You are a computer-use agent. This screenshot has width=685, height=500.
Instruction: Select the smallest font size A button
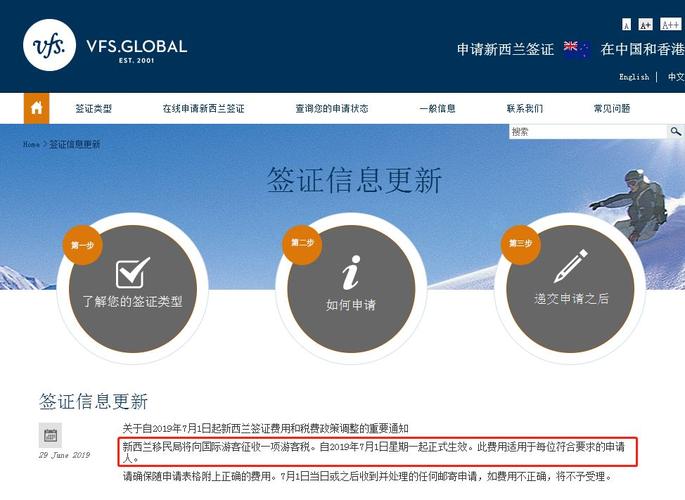point(626,24)
